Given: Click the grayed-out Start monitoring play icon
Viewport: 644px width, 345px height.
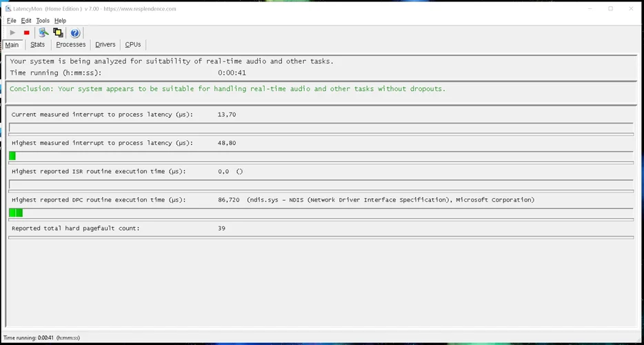Looking at the screenshot, I should (12, 32).
